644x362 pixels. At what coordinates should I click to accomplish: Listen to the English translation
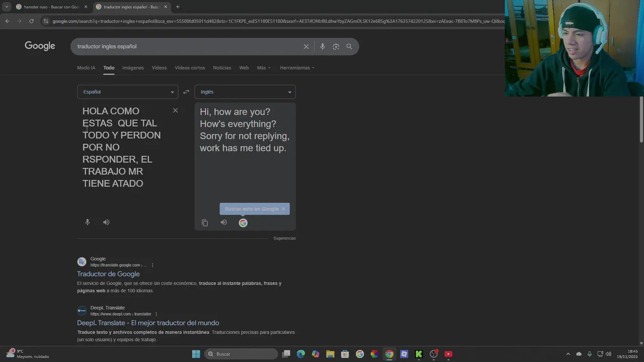[224, 222]
